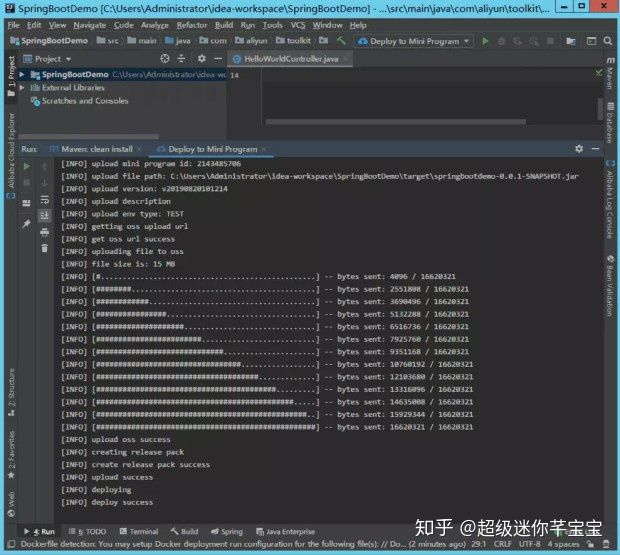
Task: Open Bean Validation side panel
Action: point(610,285)
